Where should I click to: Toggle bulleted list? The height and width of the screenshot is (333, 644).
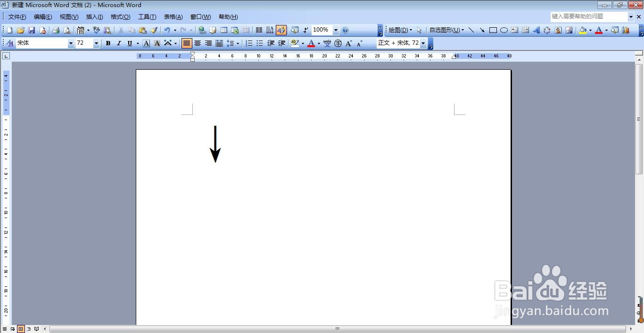pyautogui.click(x=259, y=43)
